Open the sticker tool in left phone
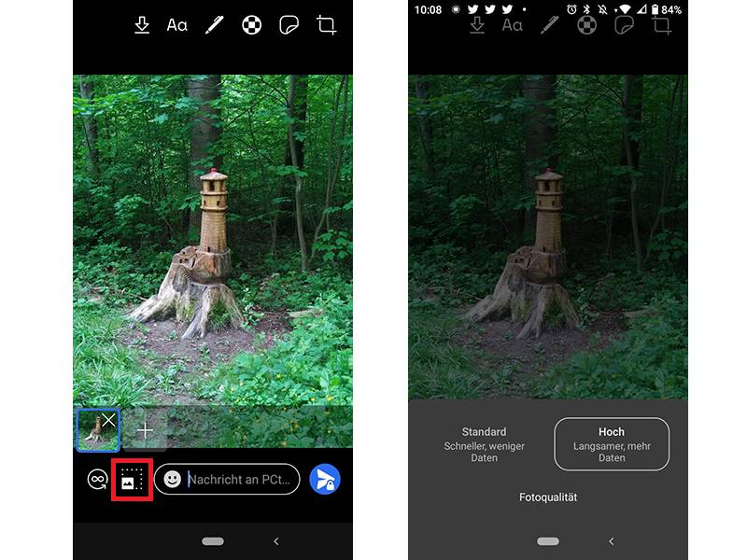 pyautogui.click(x=289, y=25)
